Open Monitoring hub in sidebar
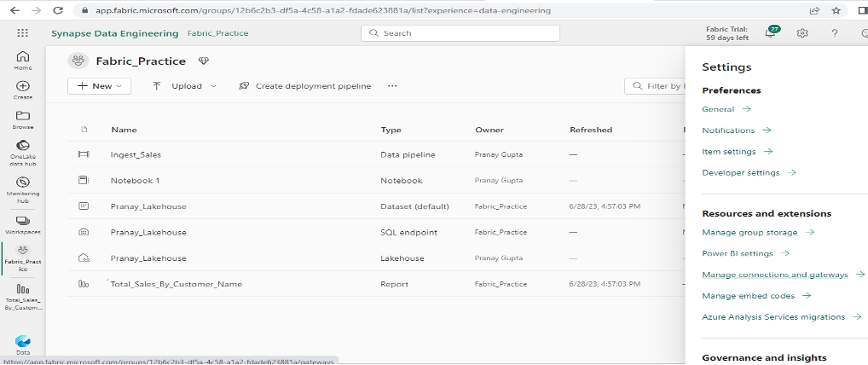Screen dimensions: 868x365 (x=23, y=190)
